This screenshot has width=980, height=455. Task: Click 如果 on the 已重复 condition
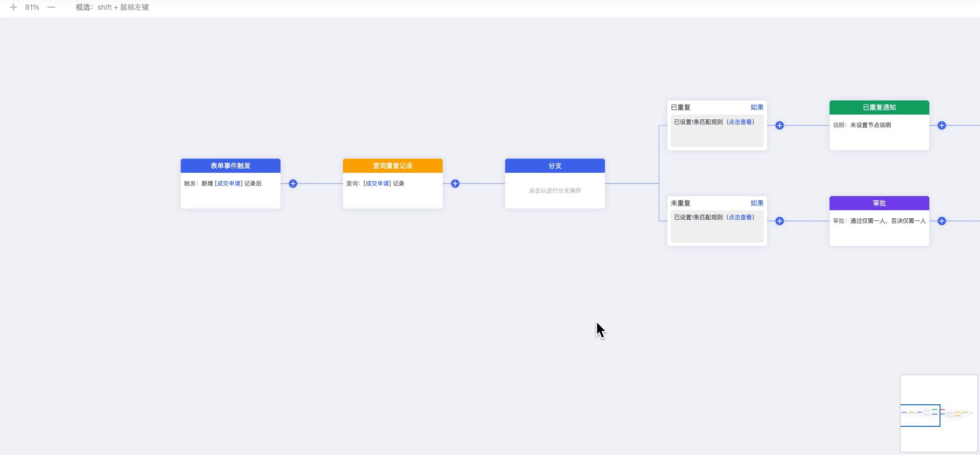click(757, 108)
